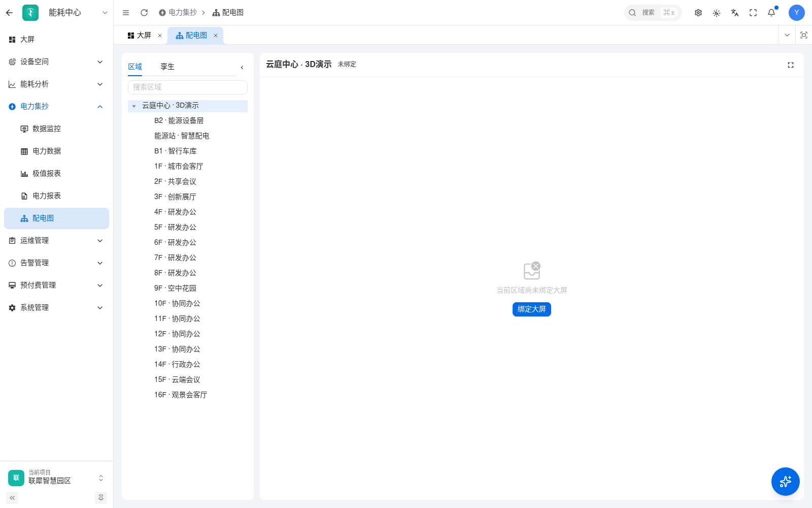This screenshot has width=812, height=508.
Task: Select 能源站 · 智慧配电 tree item
Action: [x=182, y=136]
